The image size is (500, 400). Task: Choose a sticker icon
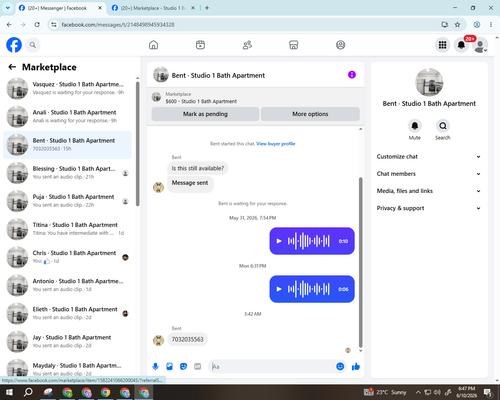click(x=183, y=366)
